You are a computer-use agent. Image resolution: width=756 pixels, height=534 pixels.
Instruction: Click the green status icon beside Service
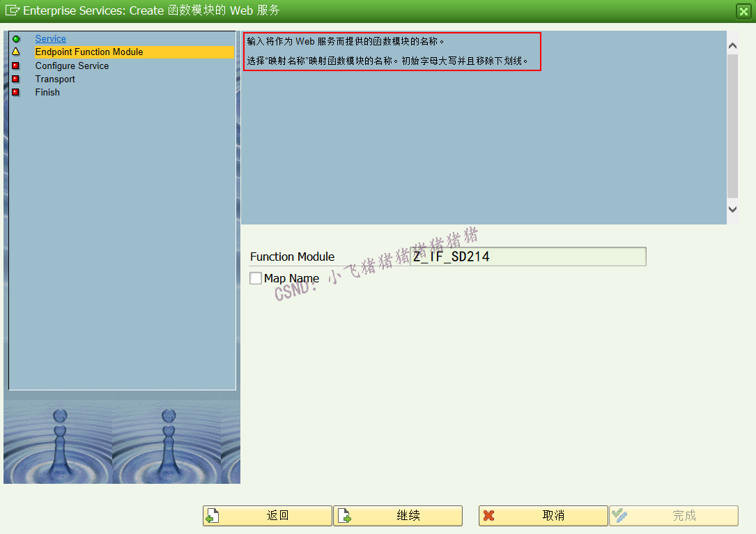point(17,38)
